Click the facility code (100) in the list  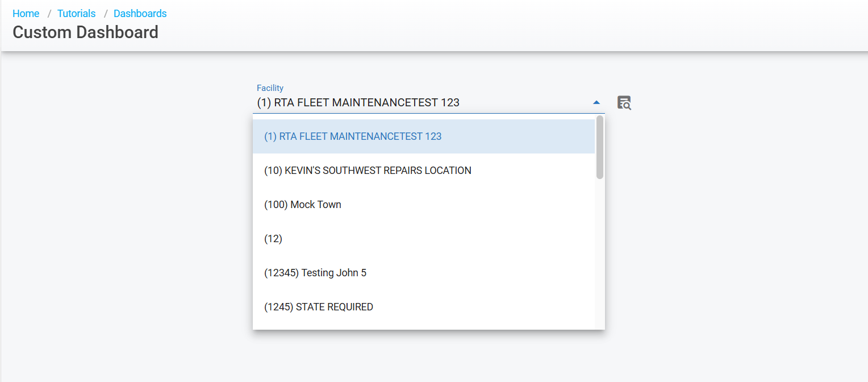(276, 205)
